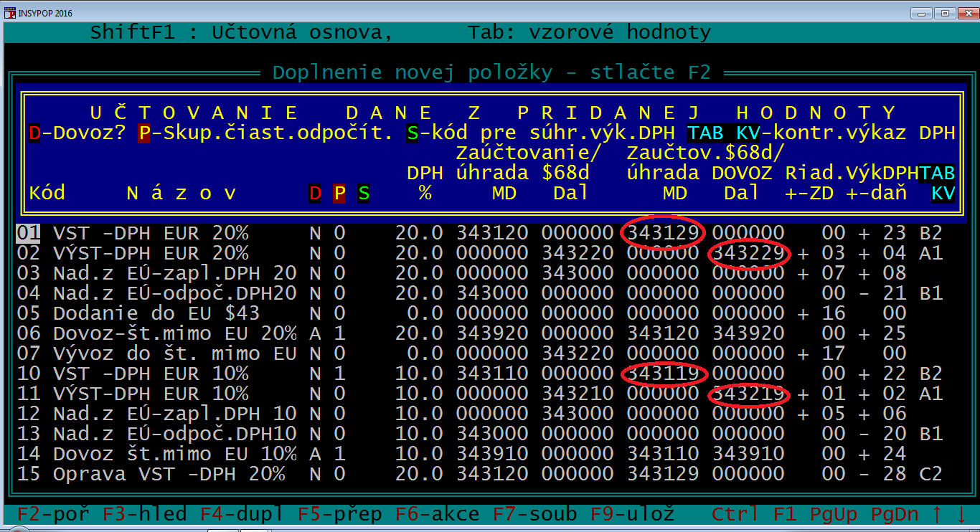Screen dimensions: 980x532
Task: Click F7-soub file function label
Action: [534, 514]
